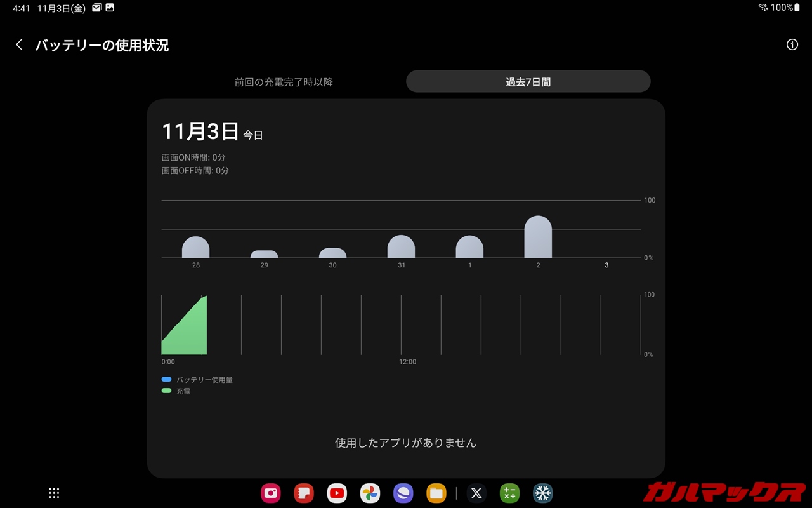The height and width of the screenshot is (508, 812).
Task: Launch the Calculator app
Action: click(x=509, y=493)
